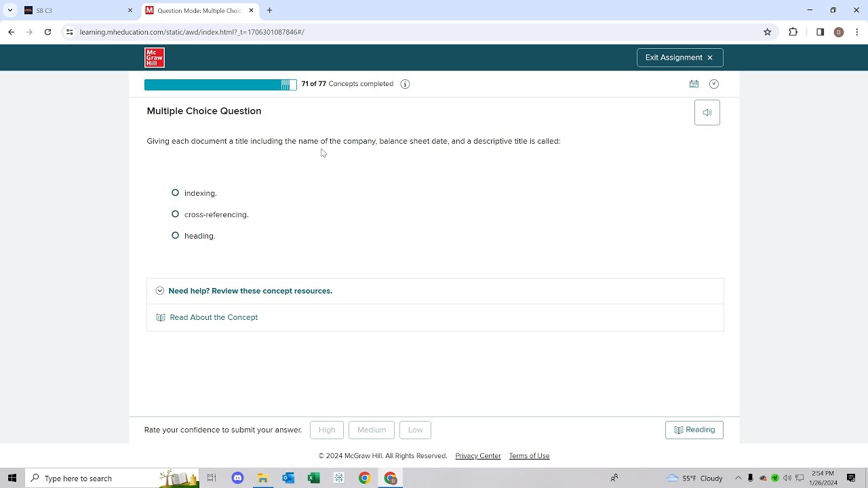This screenshot has height=488, width=868.
Task: Click the book icon beside Read About the Concept
Action: pos(161,317)
